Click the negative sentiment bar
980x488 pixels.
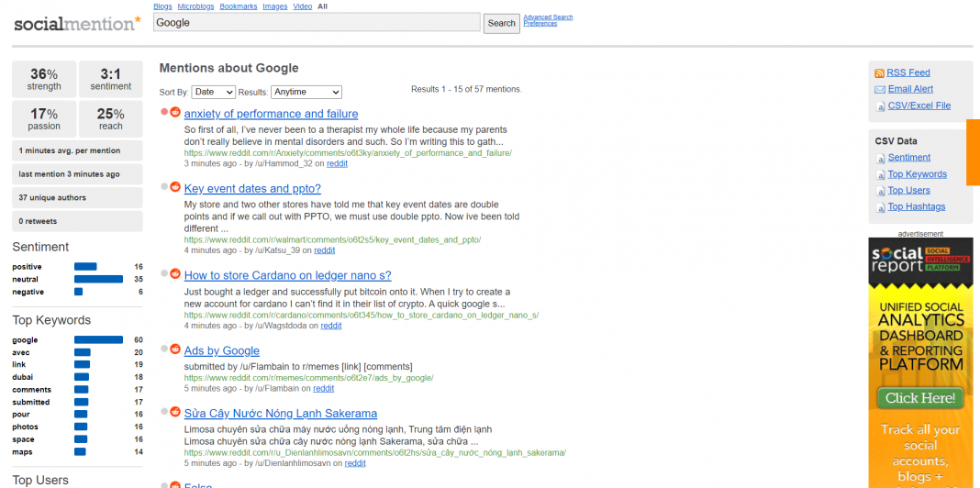(79, 292)
